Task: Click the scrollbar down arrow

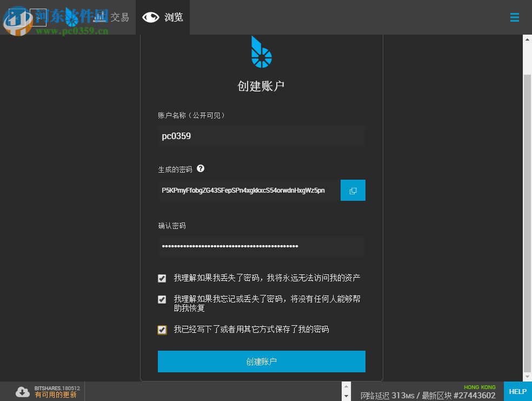Action: (526, 377)
